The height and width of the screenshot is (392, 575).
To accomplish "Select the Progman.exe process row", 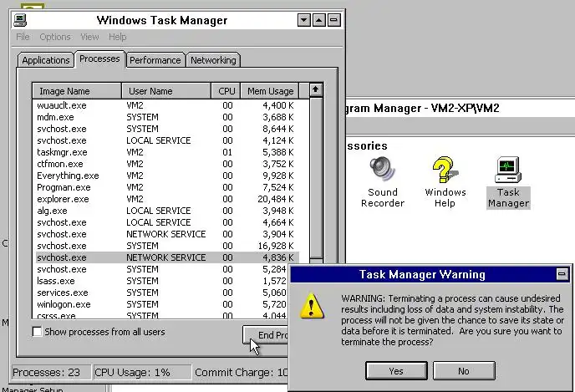I will (167, 187).
